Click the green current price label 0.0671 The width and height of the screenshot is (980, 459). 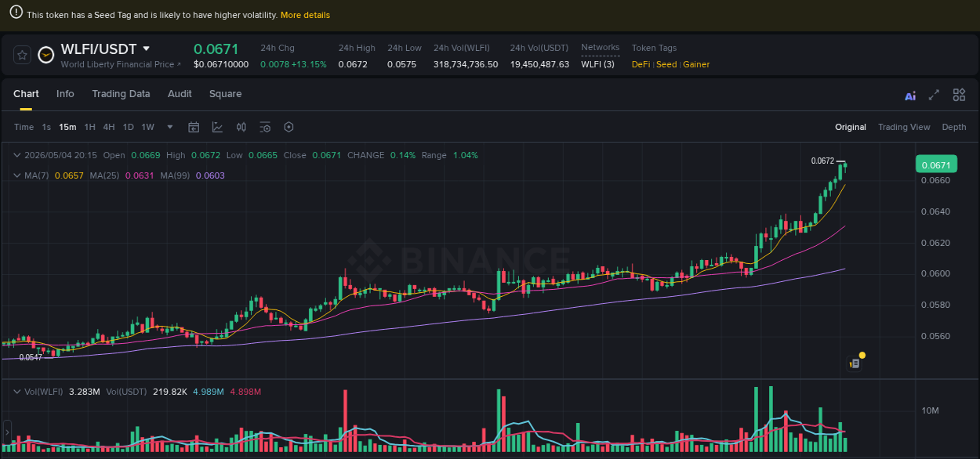point(936,164)
